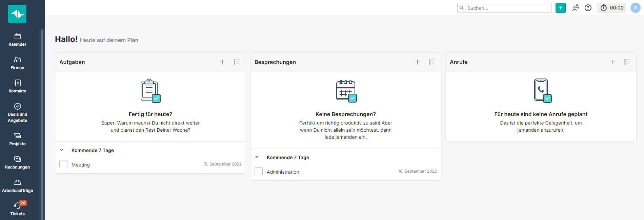Collapse Kommende 7 Tage in Aufgaben

(62, 150)
